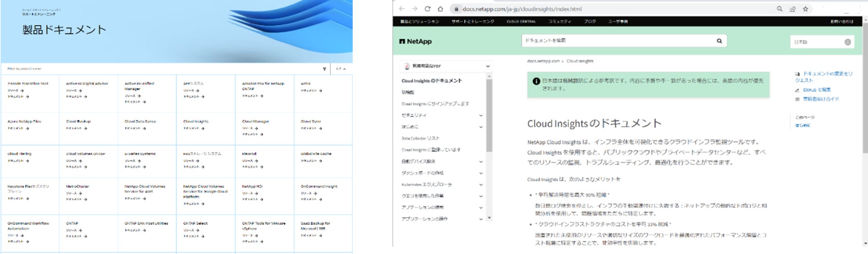Click the browser address bar URL
The height and width of the screenshot is (254, 868).
coord(522,9)
